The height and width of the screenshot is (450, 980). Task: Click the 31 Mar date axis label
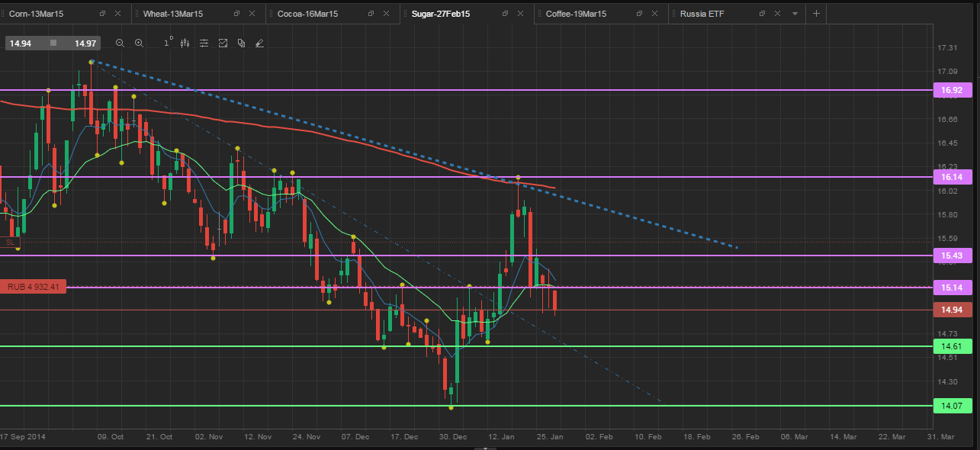click(x=941, y=437)
